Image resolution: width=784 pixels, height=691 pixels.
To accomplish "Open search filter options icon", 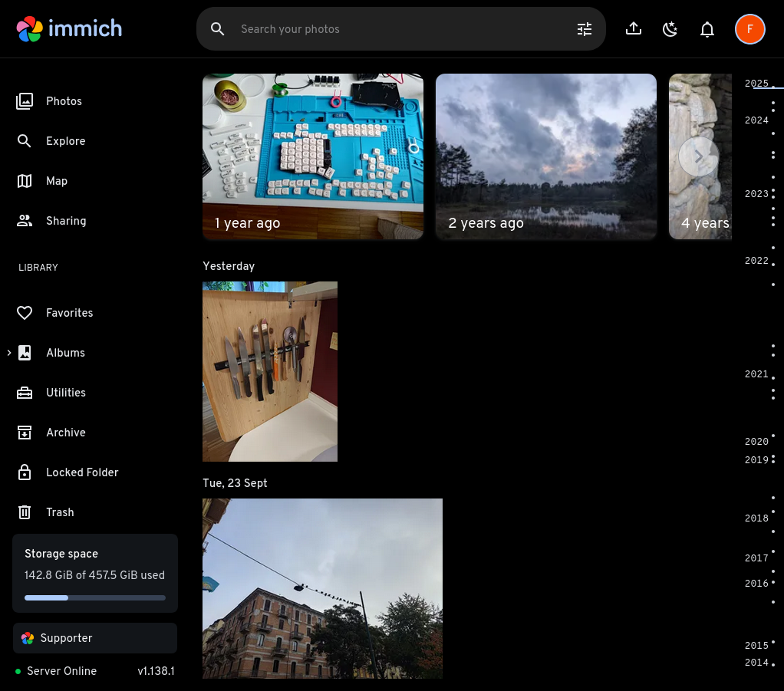I will pyautogui.click(x=585, y=29).
